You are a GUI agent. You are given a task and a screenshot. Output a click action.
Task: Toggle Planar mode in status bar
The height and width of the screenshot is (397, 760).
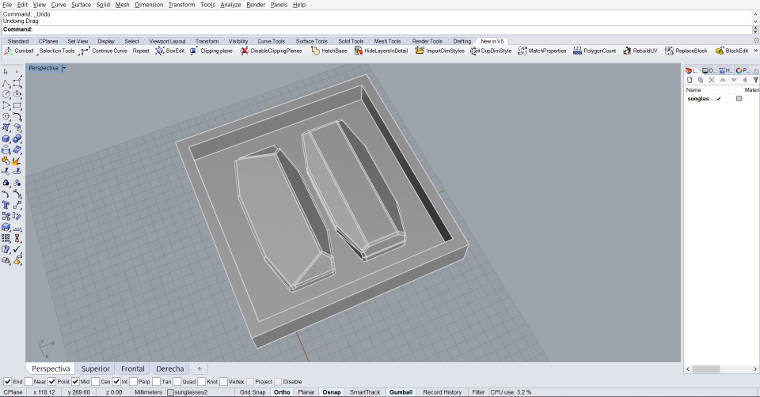click(306, 392)
